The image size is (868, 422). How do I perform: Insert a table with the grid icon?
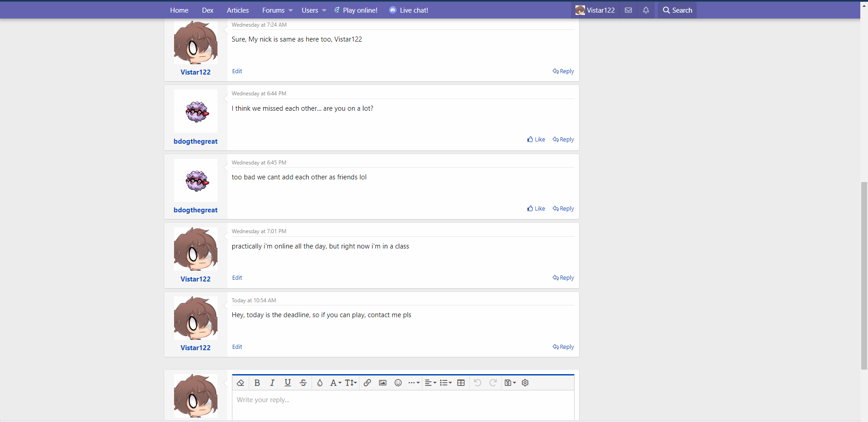(x=461, y=383)
